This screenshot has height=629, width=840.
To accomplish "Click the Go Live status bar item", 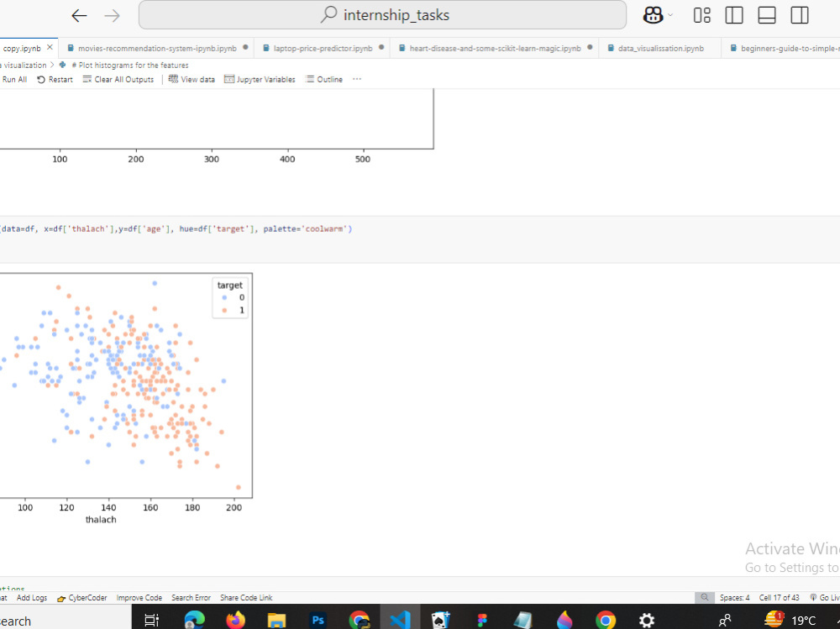I will pos(825,598).
